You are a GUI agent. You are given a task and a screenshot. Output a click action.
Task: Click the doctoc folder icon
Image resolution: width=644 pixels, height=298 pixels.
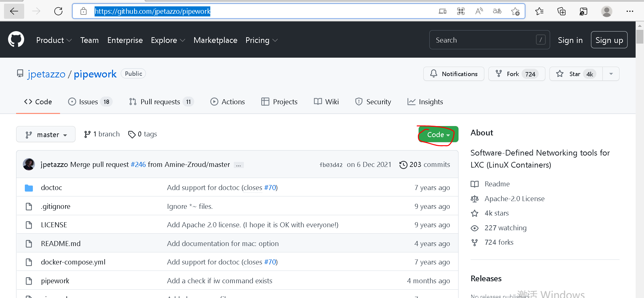coord(29,188)
